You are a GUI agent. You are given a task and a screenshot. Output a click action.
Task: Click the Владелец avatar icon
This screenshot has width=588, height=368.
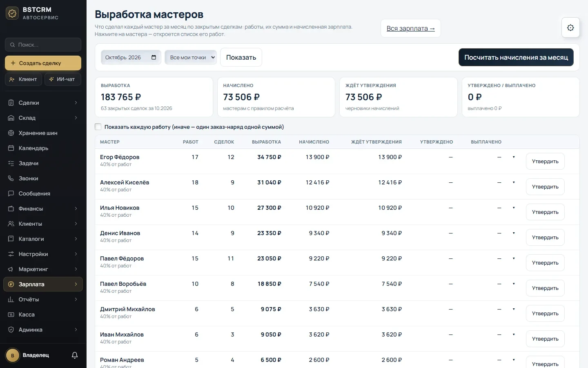coord(13,355)
